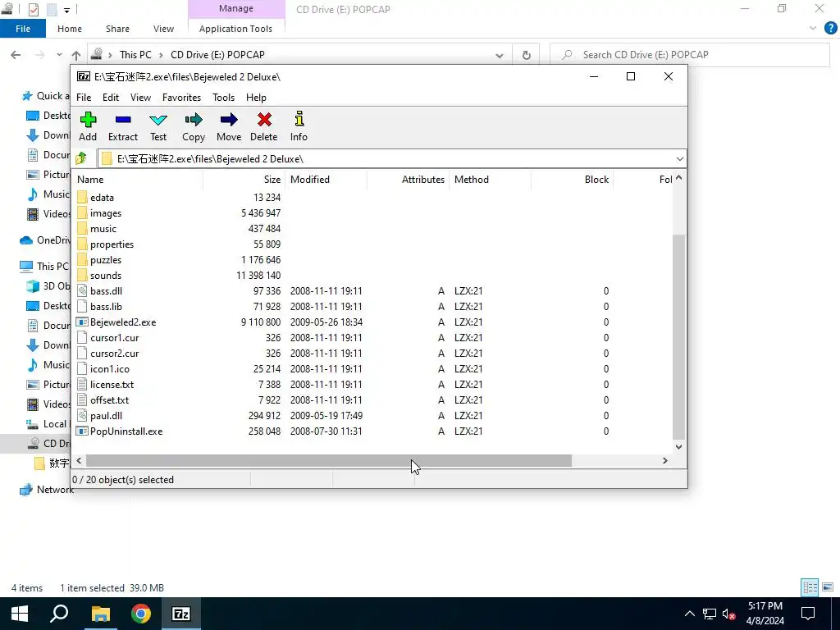The height and width of the screenshot is (630, 840).
Task: Select OneDrive in Explorer sidebar
Action: [x=45, y=240]
